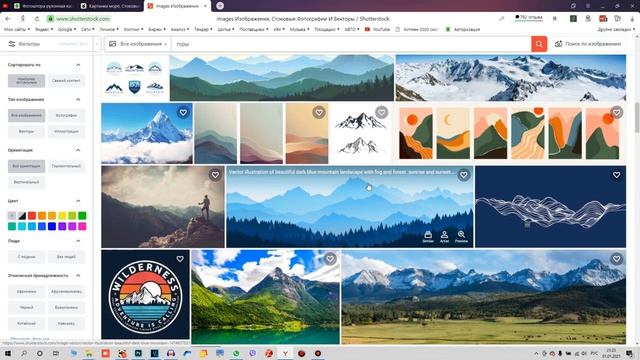This screenshot has height=360, width=640.
Task: Click the taskbar search magnifier
Action: pos(24,353)
